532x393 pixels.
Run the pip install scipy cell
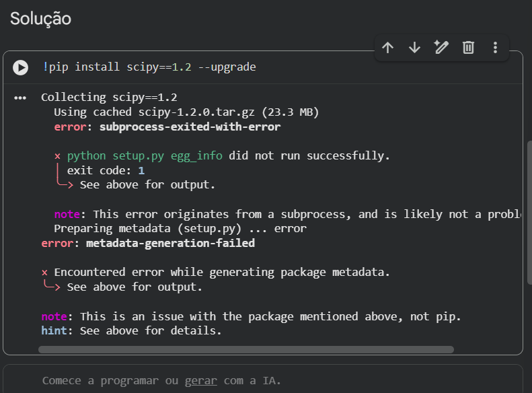(x=21, y=67)
